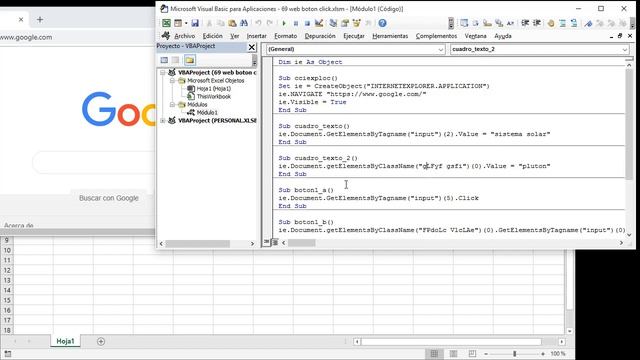Click the Excel zoom slider handle
Viewport: 640px width, 360px height.
[x=515, y=354]
